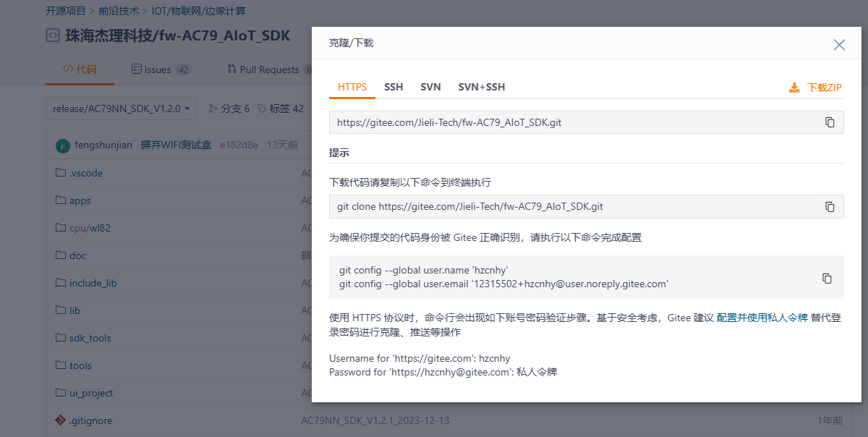Click the 下载ZIP download icon
The height and width of the screenshot is (437, 868).
pyautogui.click(x=794, y=88)
